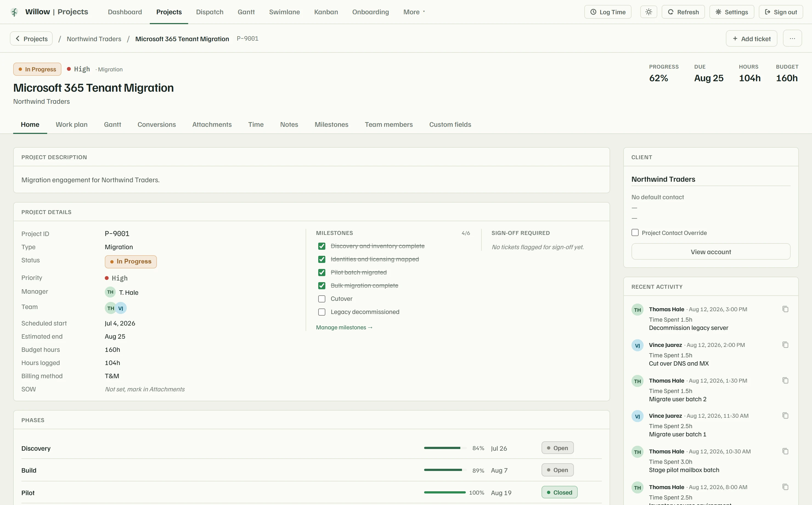Uncheck Discovery and inventory complete milestone

322,246
